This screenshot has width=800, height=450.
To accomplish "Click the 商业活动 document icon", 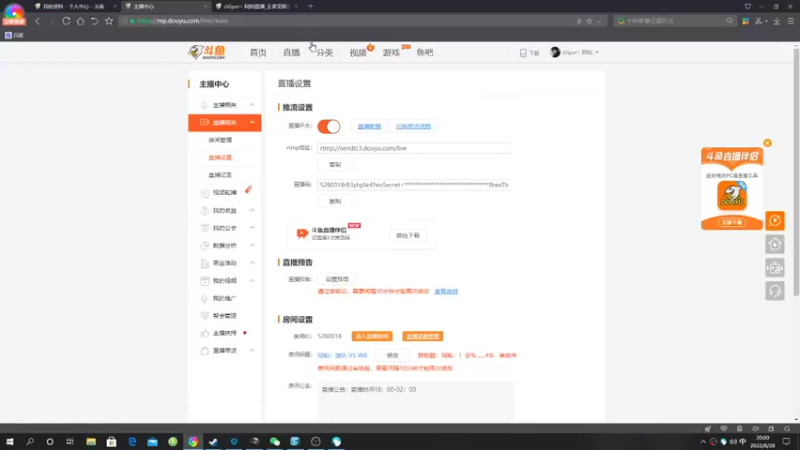I will pyautogui.click(x=205, y=263).
